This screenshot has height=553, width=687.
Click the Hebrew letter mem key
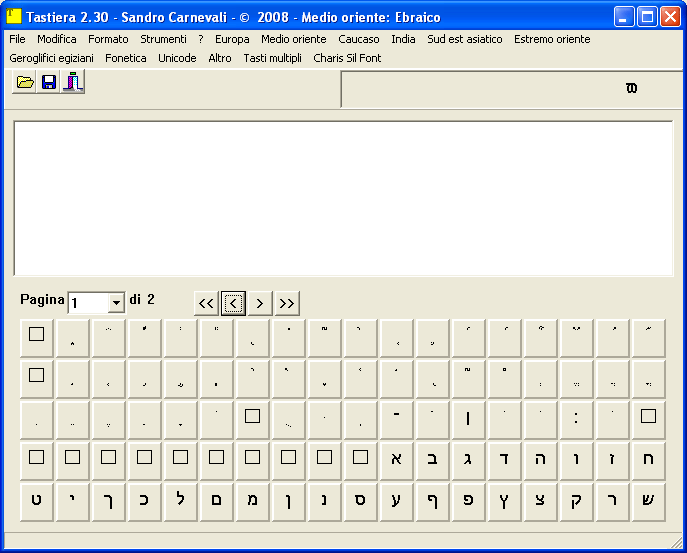coord(252,500)
